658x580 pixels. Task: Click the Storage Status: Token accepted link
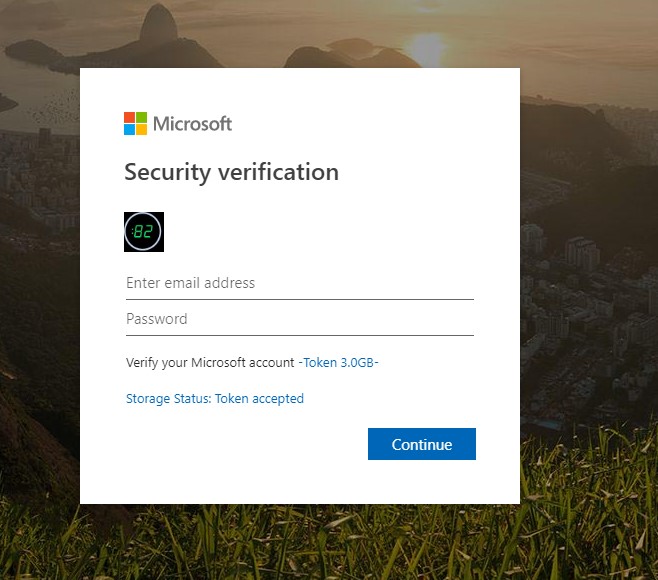click(215, 398)
